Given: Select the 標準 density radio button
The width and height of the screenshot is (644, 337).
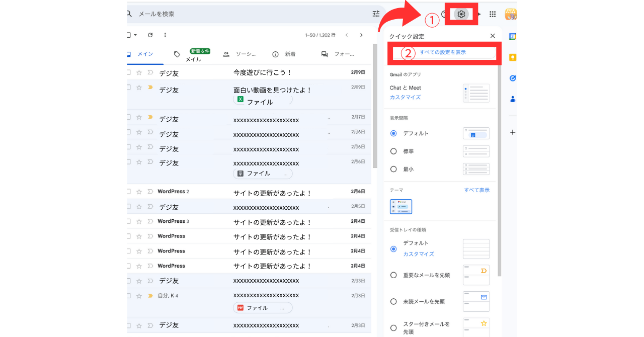Looking at the screenshot, I should tap(393, 151).
